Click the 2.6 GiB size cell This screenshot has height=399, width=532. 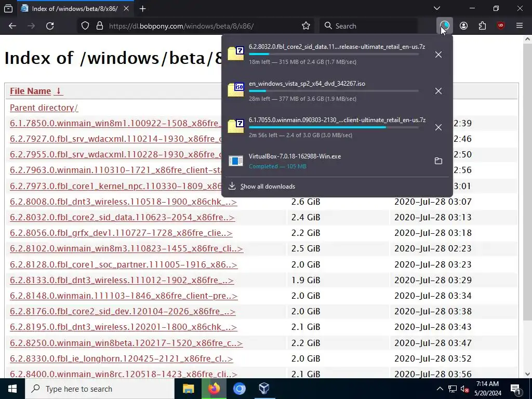(305, 202)
